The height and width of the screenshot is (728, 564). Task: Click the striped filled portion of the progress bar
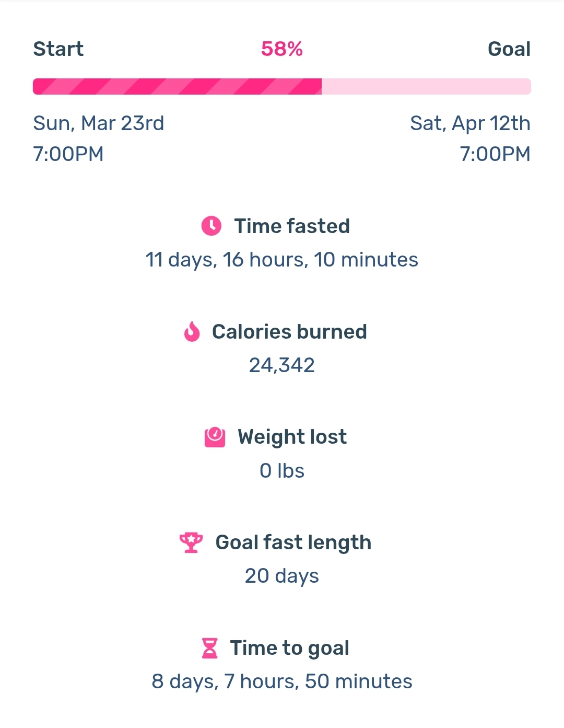tap(177, 86)
